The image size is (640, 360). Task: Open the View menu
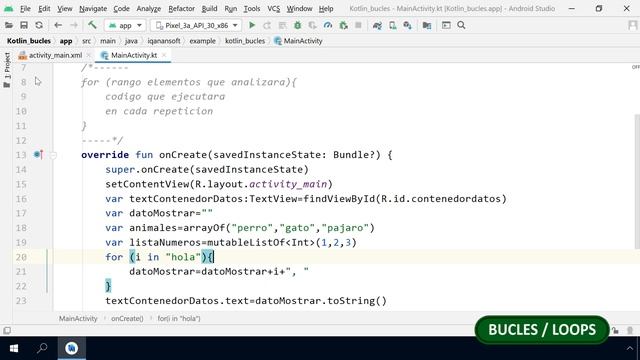(x=64, y=9)
